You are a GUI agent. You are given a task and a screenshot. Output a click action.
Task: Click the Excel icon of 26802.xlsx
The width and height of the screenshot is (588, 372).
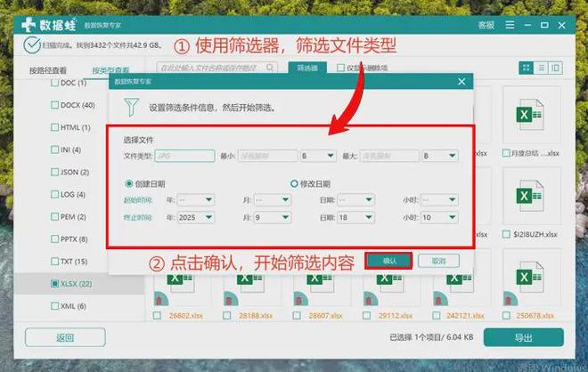coord(180,283)
